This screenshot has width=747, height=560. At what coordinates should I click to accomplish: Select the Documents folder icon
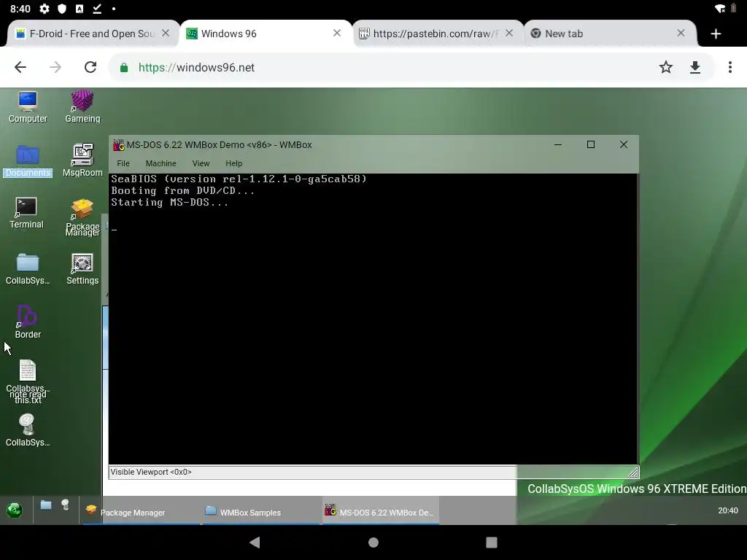(28, 161)
